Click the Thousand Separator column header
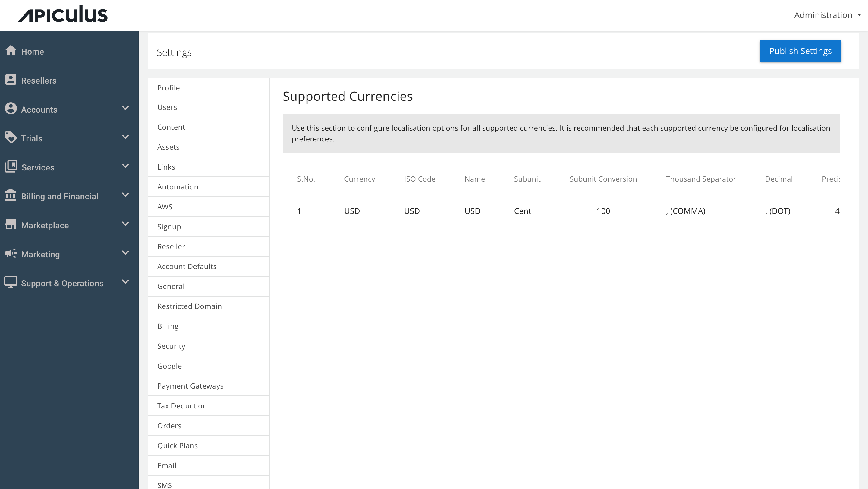This screenshot has width=868, height=489. (x=701, y=179)
